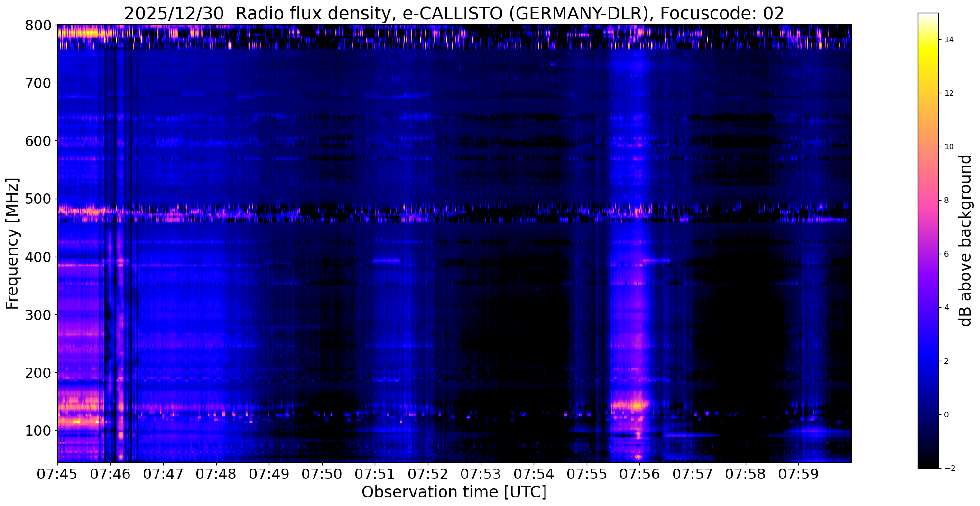Click the 400 frequency tick label
Image resolution: width=980 pixels, height=506 pixels.
click(x=37, y=257)
